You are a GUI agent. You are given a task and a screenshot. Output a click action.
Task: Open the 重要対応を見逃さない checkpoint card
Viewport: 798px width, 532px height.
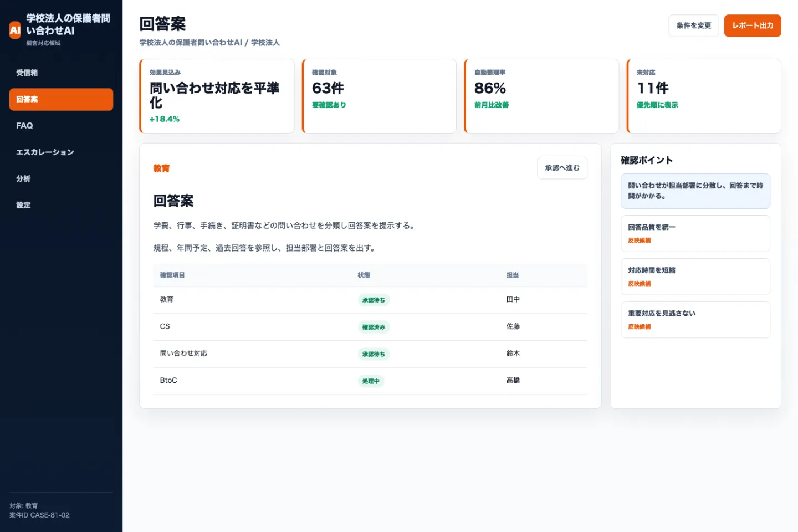tap(695, 320)
